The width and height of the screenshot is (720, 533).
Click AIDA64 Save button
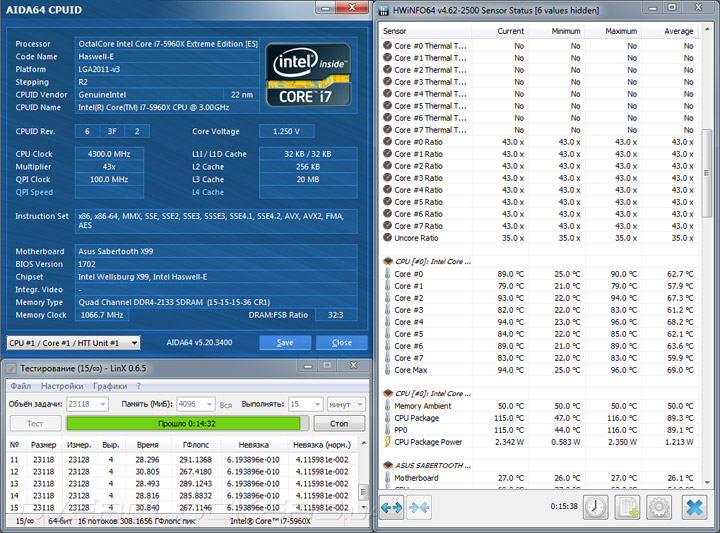pos(285,343)
